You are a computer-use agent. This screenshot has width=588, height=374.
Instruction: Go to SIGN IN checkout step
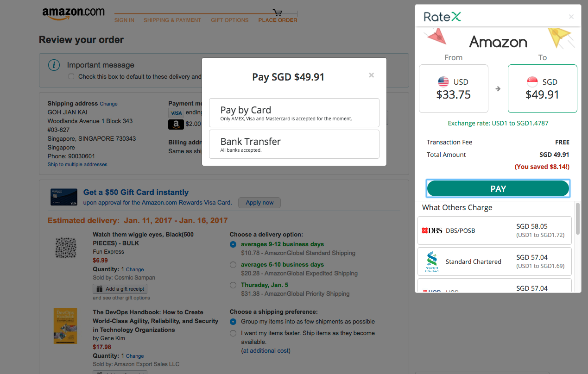click(124, 20)
